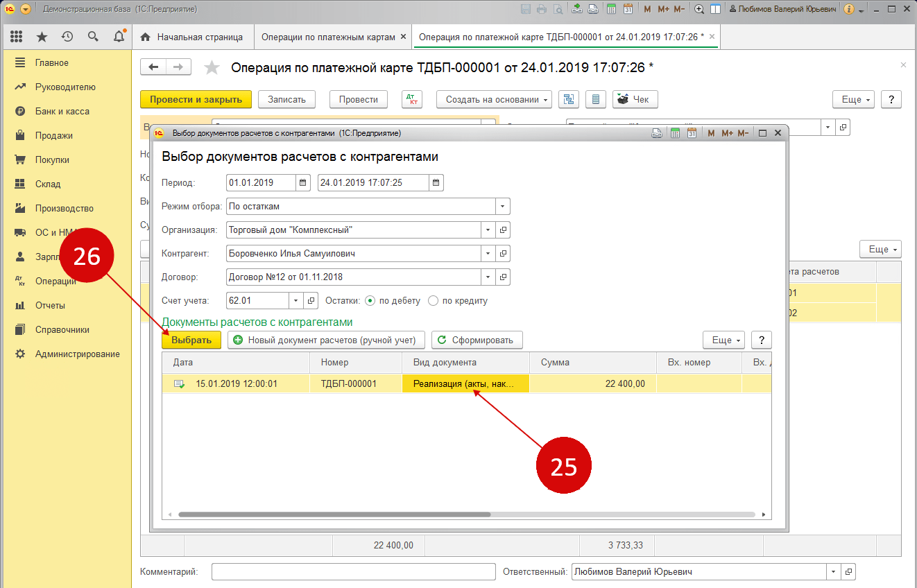Open calendar picker for start period date
The image size is (917, 588).
tap(303, 183)
